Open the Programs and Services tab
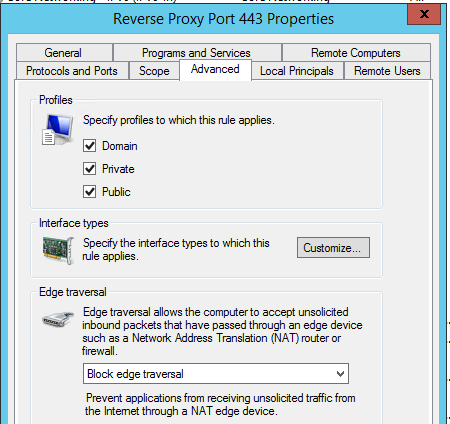 coord(197,53)
